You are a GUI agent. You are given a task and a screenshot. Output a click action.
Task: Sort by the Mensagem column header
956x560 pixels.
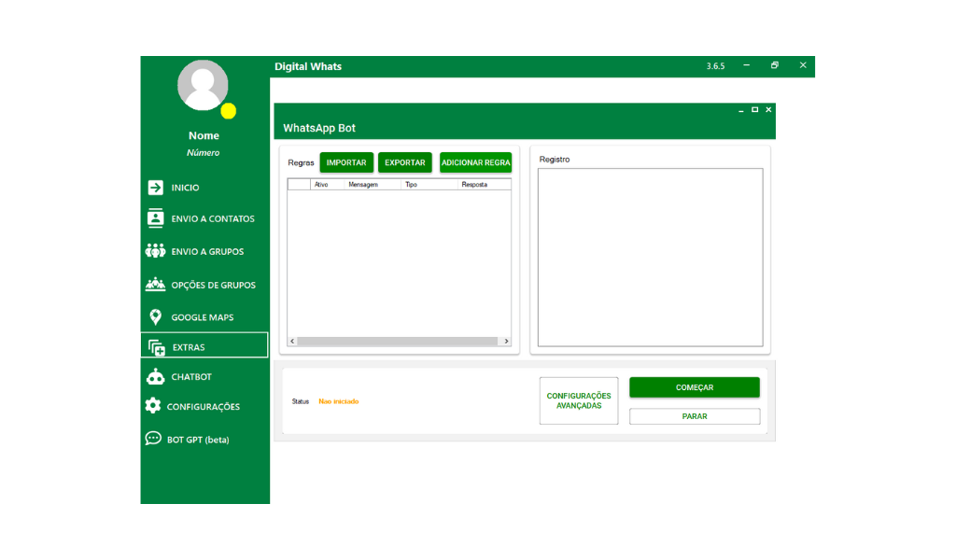(x=363, y=185)
